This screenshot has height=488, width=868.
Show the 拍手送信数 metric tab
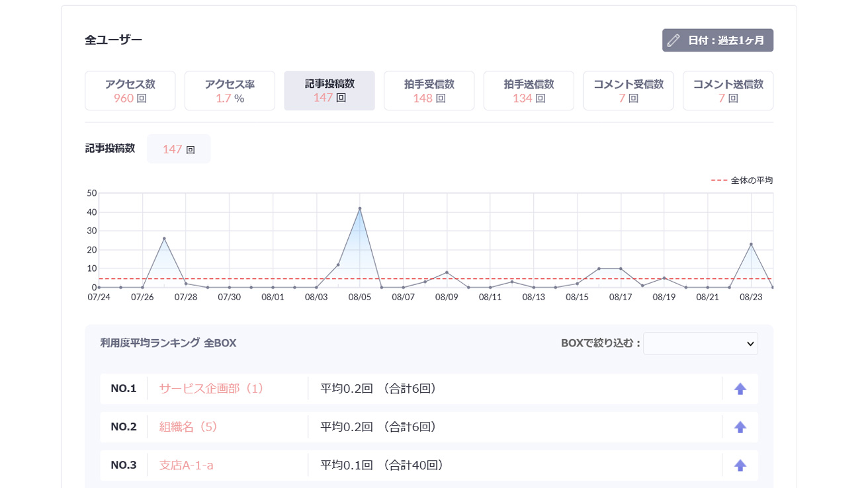(529, 91)
